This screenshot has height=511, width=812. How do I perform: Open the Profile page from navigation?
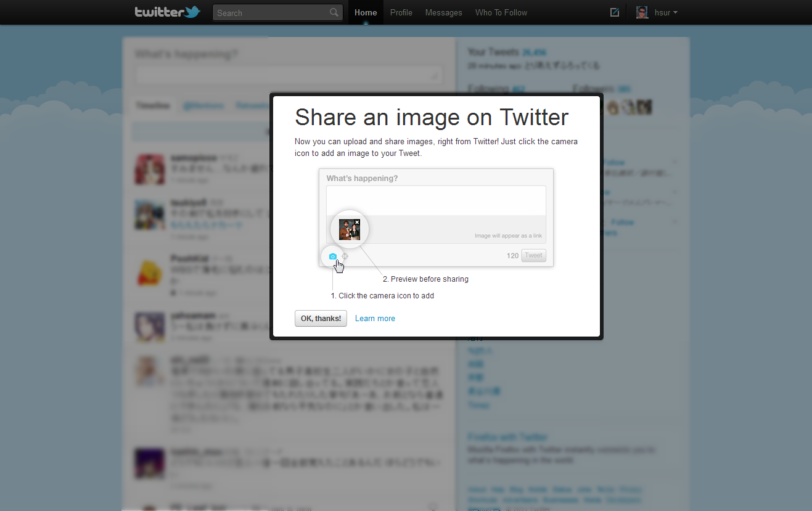pyautogui.click(x=401, y=12)
